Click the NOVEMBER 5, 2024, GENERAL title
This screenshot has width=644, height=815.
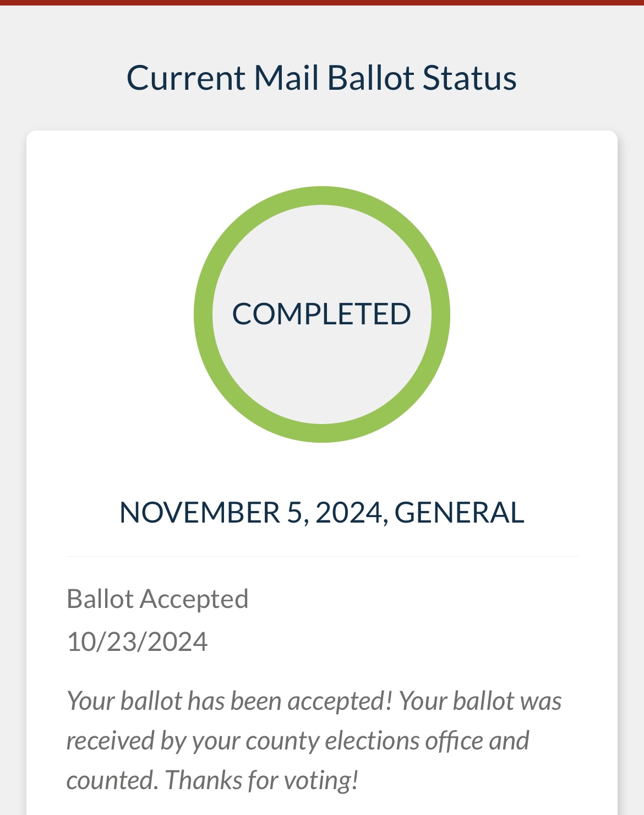pyautogui.click(x=321, y=513)
